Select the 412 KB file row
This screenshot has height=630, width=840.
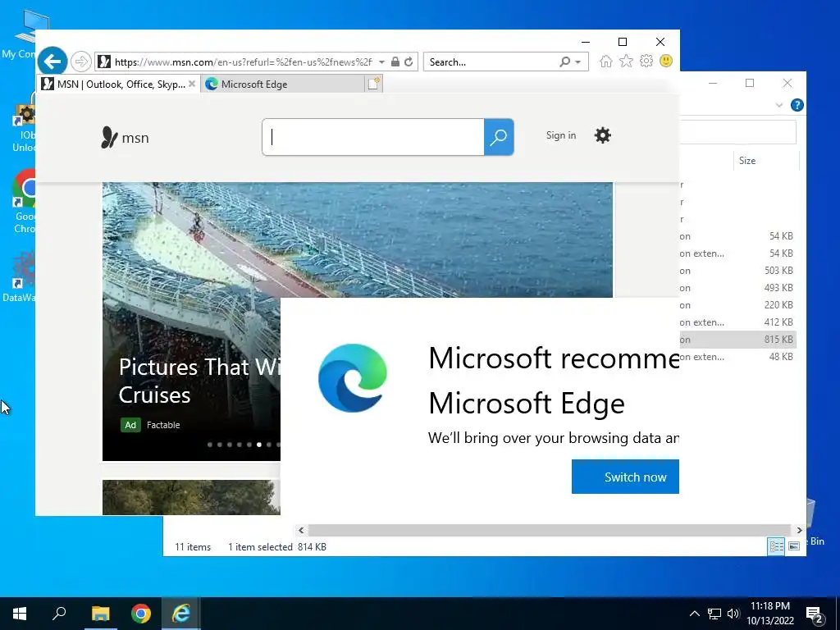pos(737,322)
